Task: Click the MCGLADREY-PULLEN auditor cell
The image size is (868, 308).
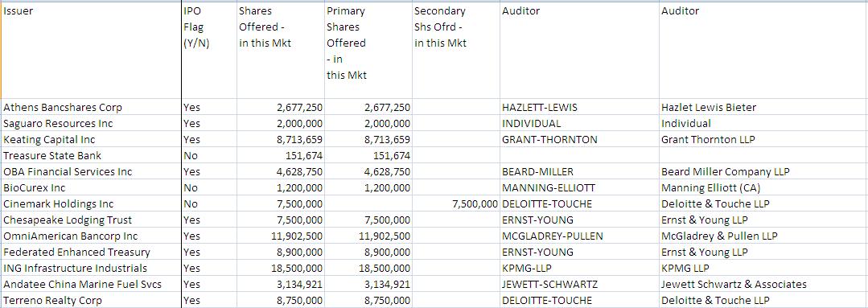Action: [579, 236]
